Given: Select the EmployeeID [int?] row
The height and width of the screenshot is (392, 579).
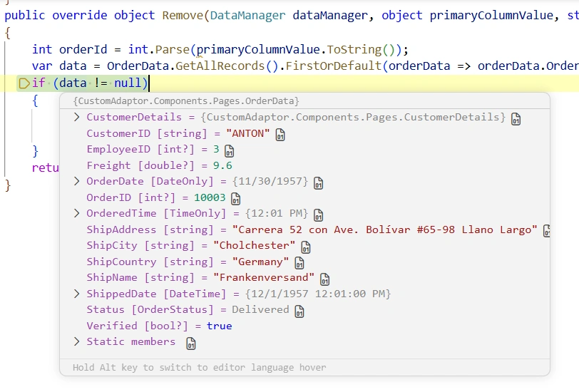Looking at the screenshot, I should click(x=304, y=149).
